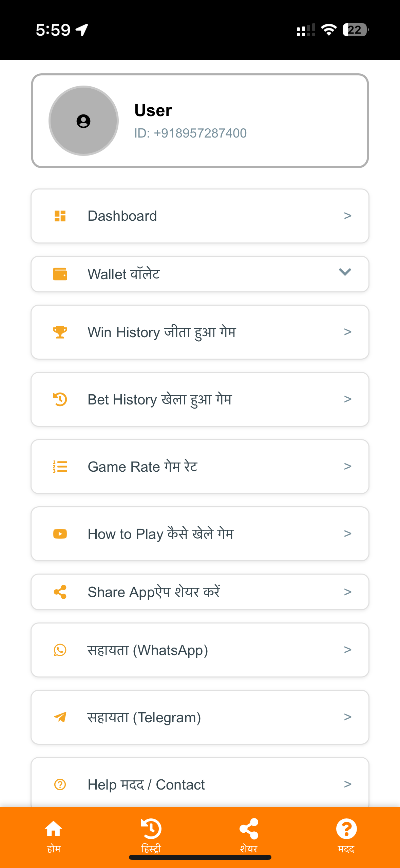Click the Bet History clock icon
Viewport: 400px width, 868px height.
60,399
